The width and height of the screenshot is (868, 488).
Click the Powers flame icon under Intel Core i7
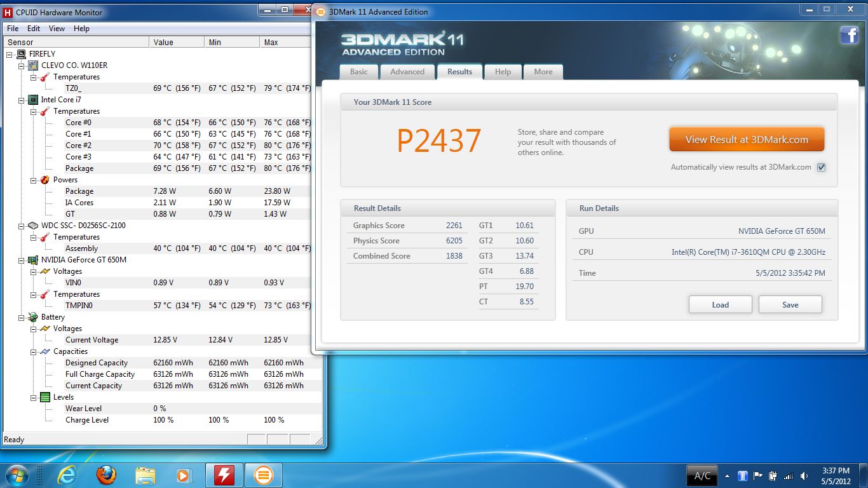[x=45, y=180]
